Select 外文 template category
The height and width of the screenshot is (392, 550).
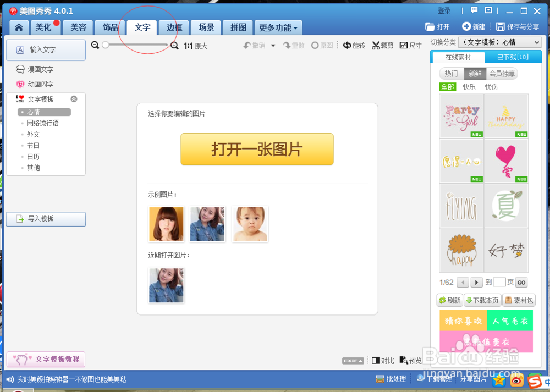pos(33,134)
